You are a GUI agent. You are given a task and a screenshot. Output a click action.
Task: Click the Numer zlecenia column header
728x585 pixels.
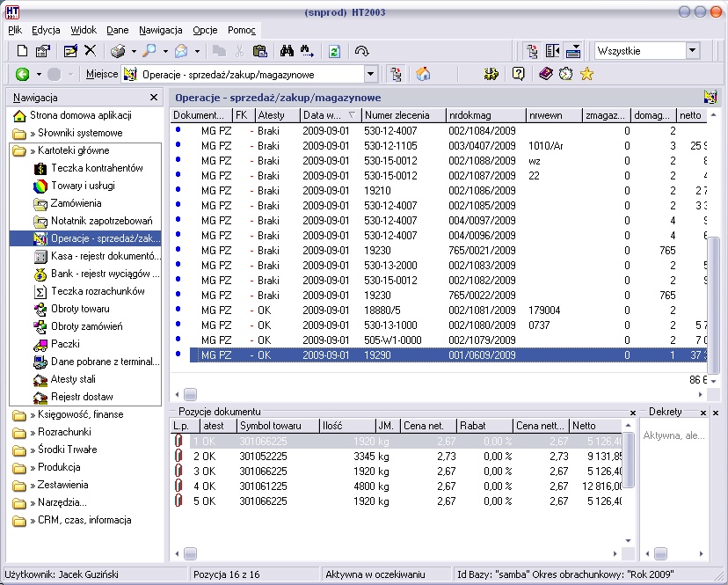coord(403,115)
